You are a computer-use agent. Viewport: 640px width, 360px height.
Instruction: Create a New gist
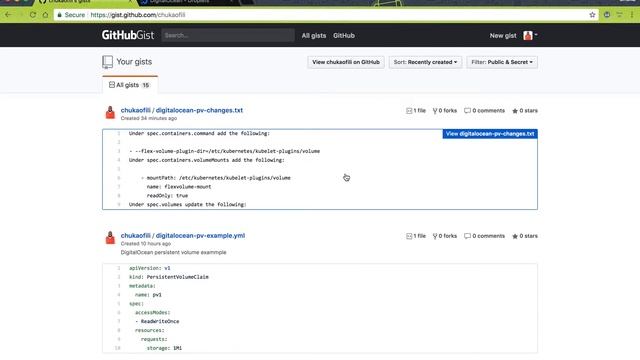503,36
